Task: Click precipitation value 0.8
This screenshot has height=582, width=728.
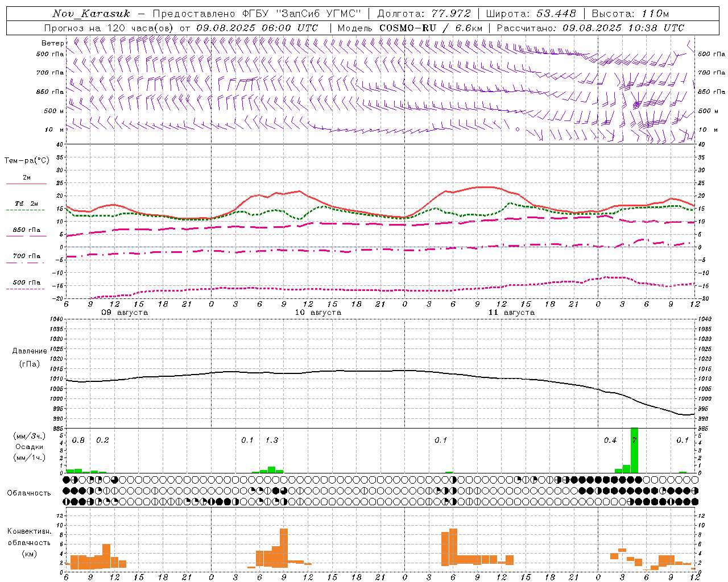Action: tap(78, 440)
